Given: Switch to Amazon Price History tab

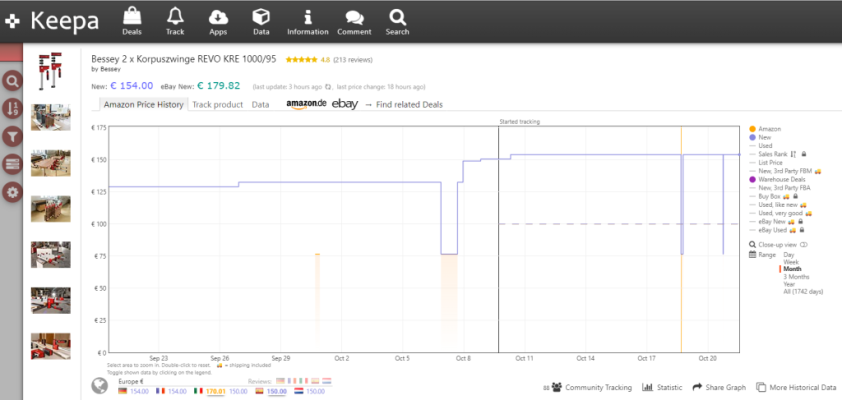Looking at the screenshot, I should pyautogui.click(x=143, y=105).
